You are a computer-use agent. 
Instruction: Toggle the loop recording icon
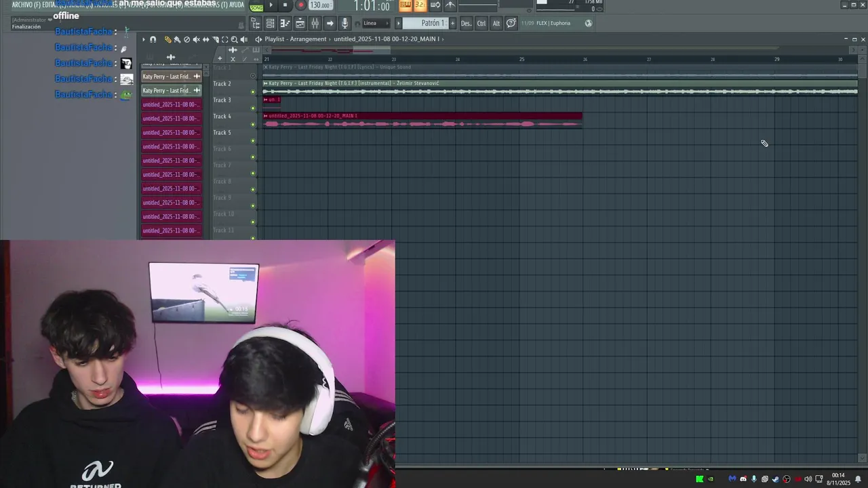(435, 5)
